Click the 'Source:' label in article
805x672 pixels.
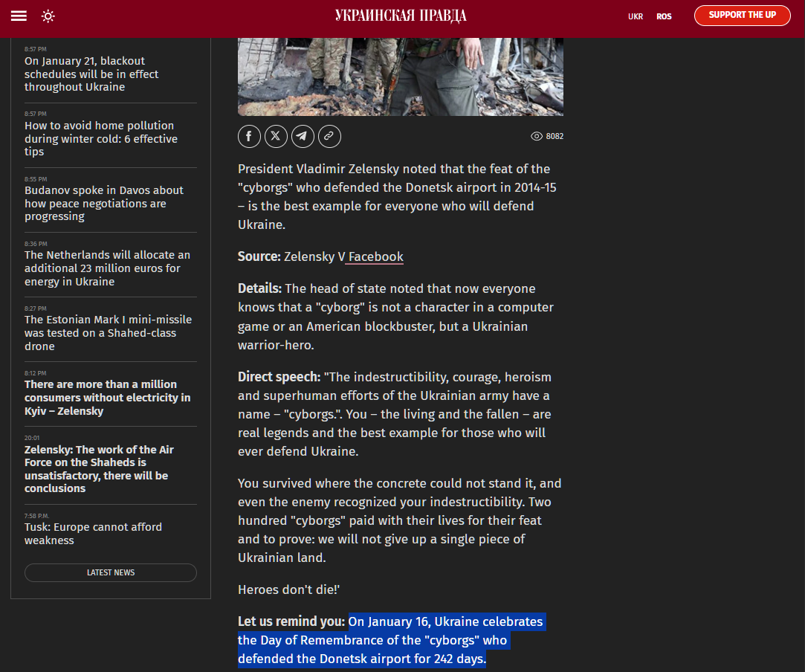tap(259, 256)
